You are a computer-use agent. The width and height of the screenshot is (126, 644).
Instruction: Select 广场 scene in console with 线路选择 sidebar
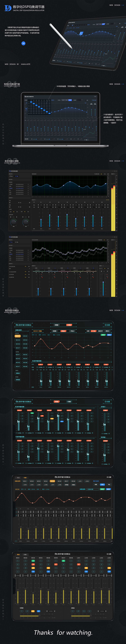[x=94, y=331]
